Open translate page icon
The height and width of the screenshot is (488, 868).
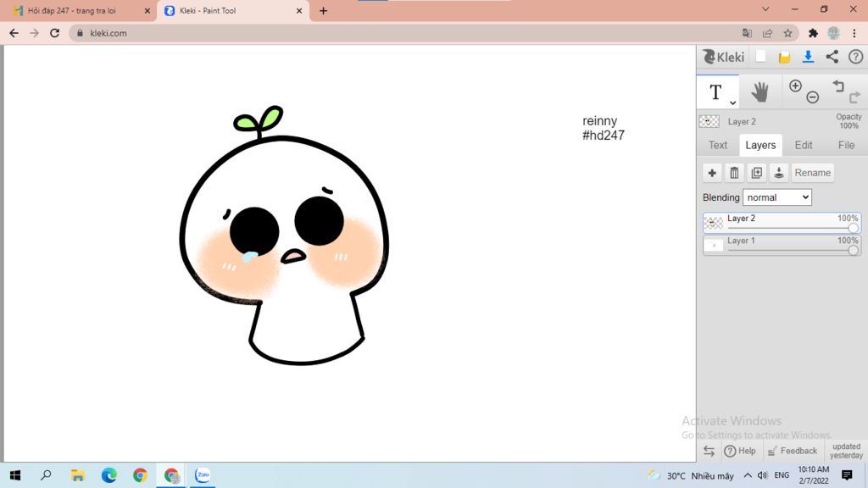[x=747, y=33]
